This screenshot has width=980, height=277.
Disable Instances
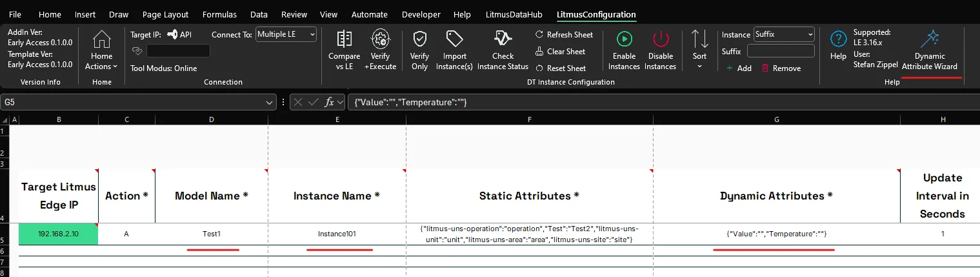[660, 50]
